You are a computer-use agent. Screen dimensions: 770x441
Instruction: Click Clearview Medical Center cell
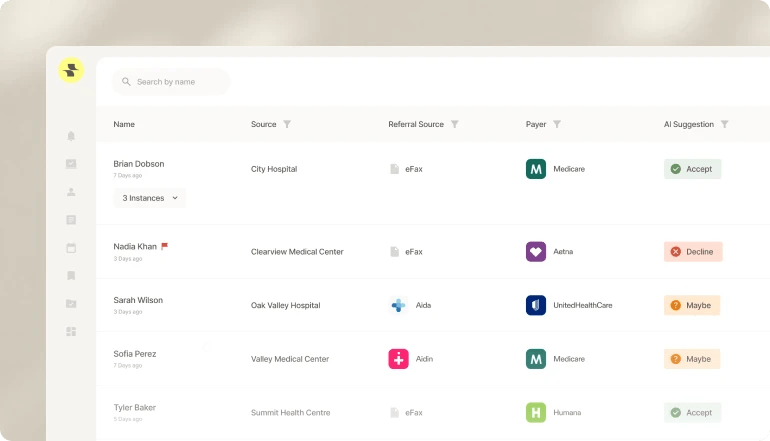pos(297,251)
